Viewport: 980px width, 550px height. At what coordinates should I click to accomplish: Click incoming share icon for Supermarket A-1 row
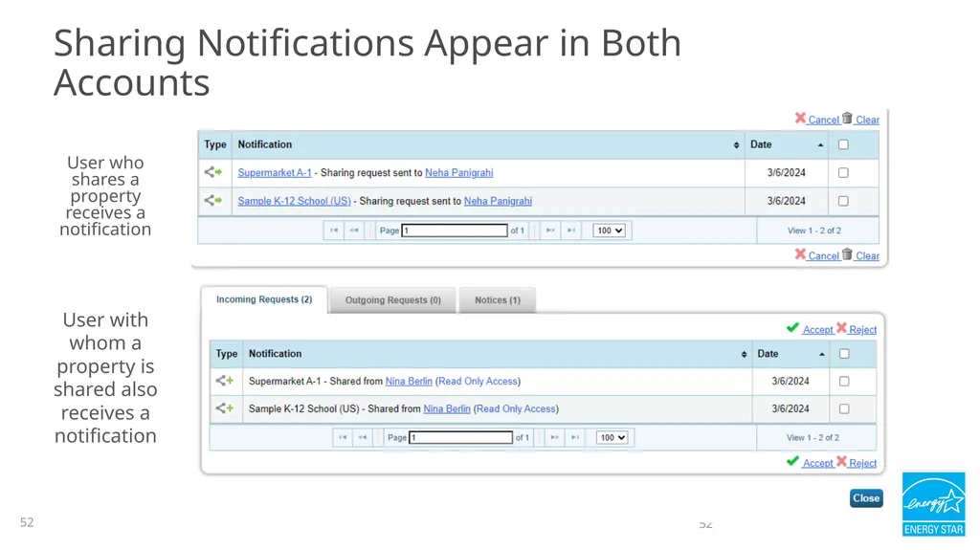pos(224,380)
